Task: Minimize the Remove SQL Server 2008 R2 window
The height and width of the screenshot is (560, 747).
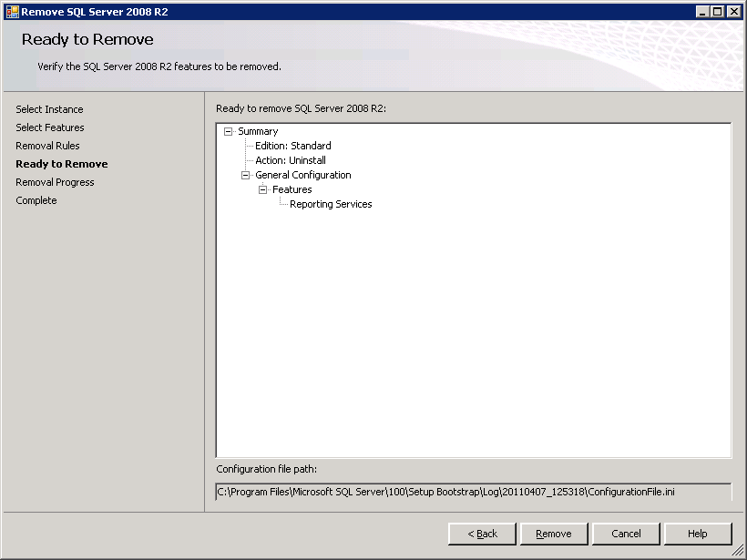Action: coord(704,11)
